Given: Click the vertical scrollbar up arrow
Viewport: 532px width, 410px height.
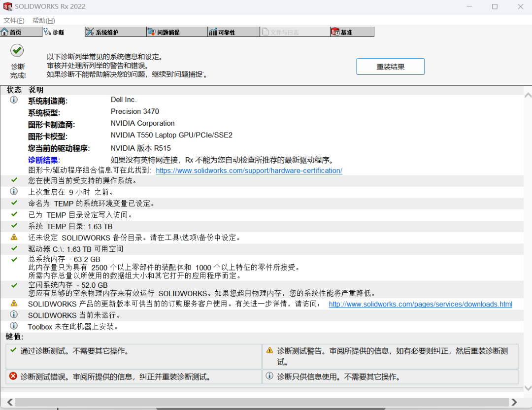Looking at the screenshot, I should pyautogui.click(x=528, y=96).
